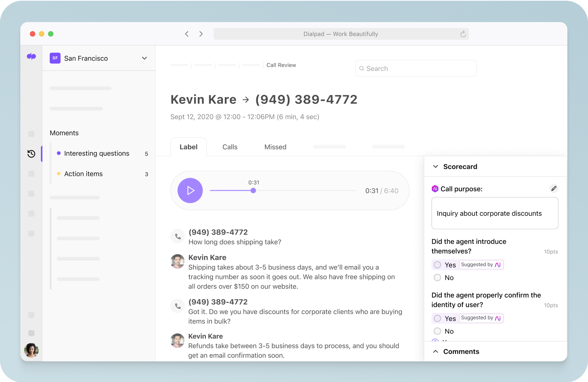Click the '10pts' label for identity confirmation
This screenshot has width=588, height=382.
551,305
